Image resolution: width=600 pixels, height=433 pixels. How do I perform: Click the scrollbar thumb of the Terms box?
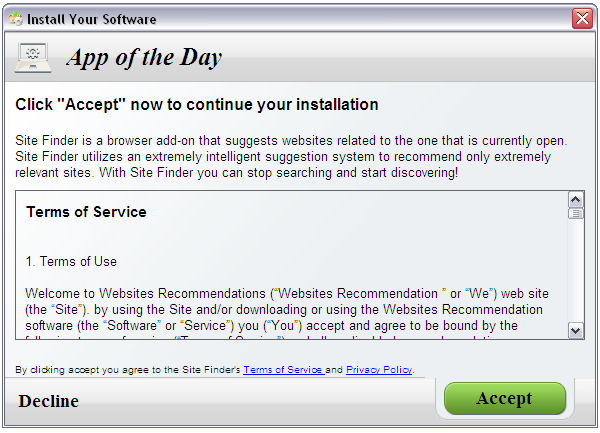(x=576, y=213)
